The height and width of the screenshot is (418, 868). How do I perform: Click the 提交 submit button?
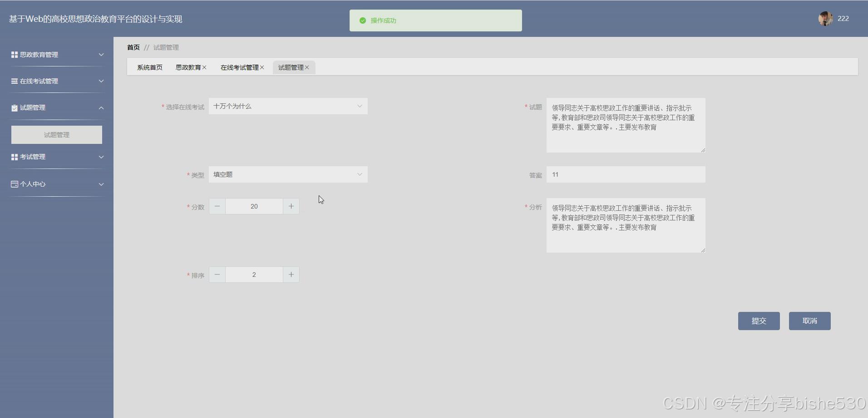click(x=758, y=321)
